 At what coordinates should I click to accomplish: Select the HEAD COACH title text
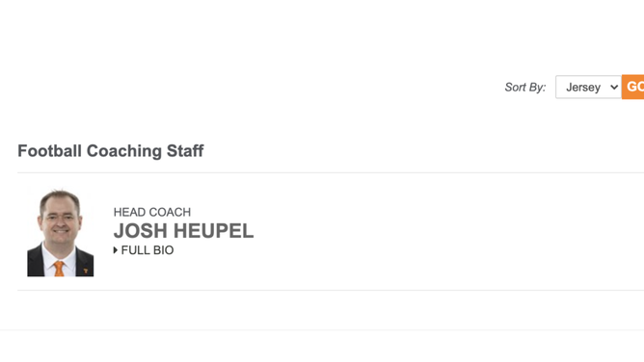(x=152, y=212)
